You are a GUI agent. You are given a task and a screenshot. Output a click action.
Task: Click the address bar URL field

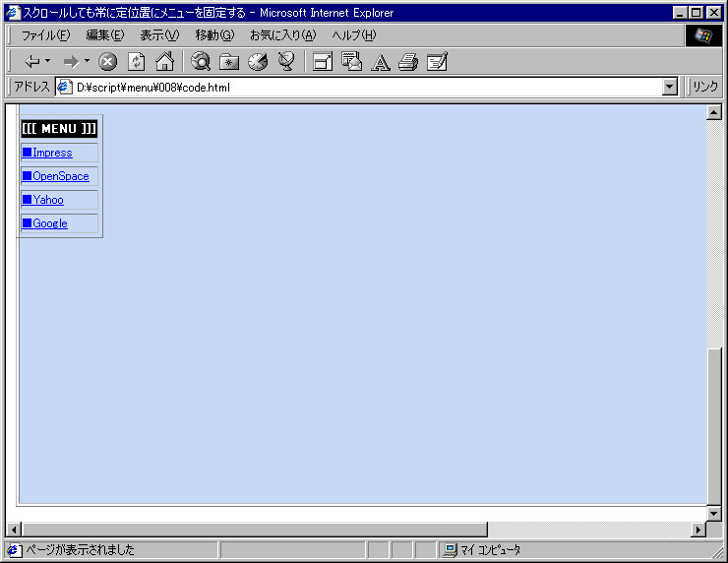[x=364, y=87]
